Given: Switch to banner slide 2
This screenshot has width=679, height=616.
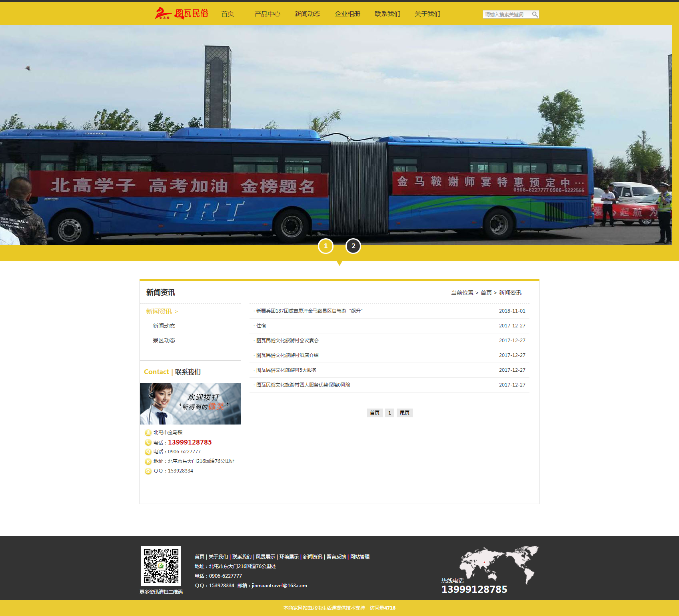Looking at the screenshot, I should pos(353,246).
